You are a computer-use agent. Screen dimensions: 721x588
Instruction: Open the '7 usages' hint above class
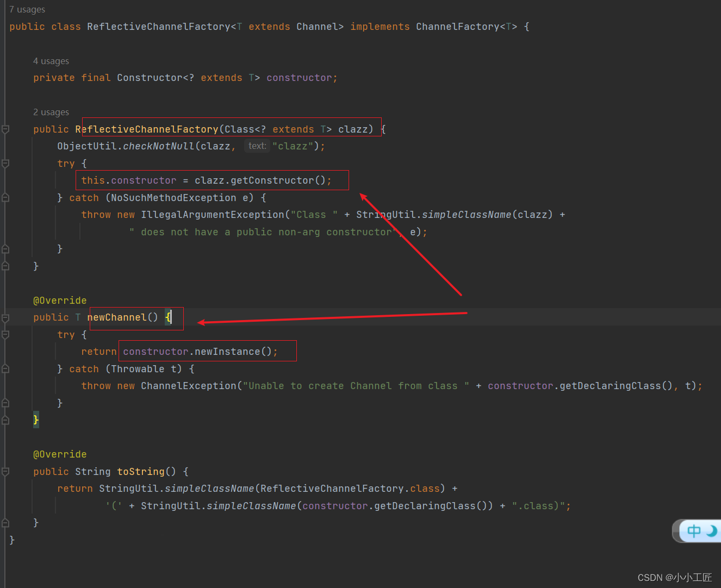pyautogui.click(x=27, y=9)
